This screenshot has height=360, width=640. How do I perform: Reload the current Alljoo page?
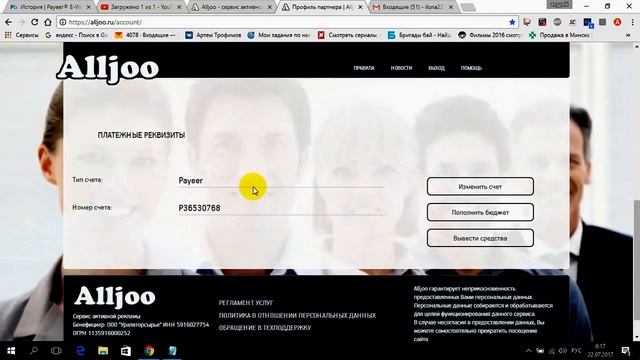pos(35,22)
